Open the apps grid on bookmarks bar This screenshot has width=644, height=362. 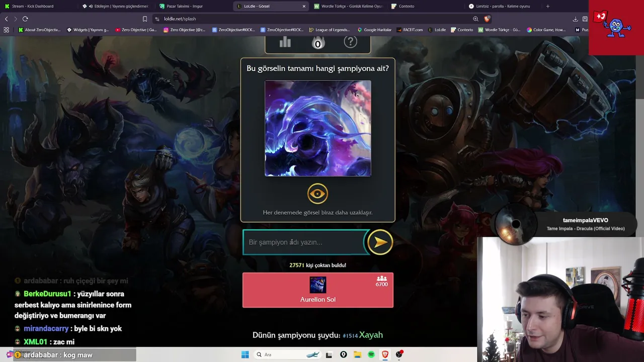click(6, 30)
